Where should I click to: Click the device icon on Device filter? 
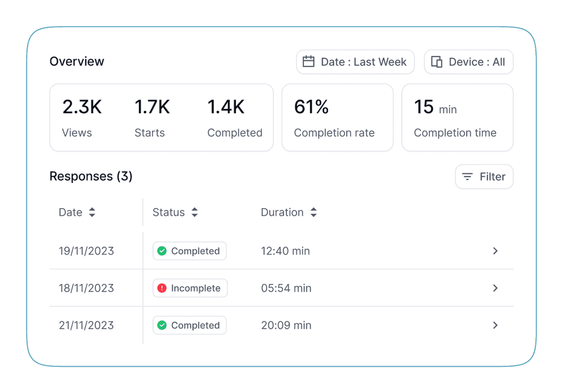pyautogui.click(x=436, y=61)
